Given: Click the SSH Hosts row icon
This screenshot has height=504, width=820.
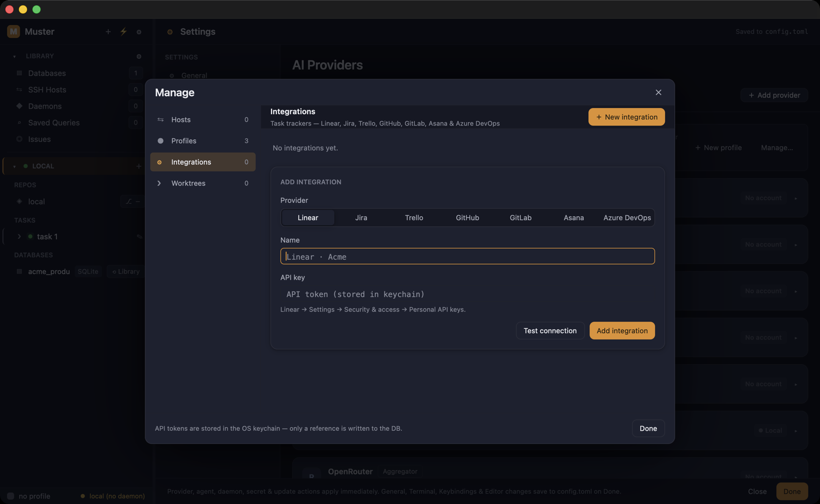Looking at the screenshot, I should click(19, 90).
